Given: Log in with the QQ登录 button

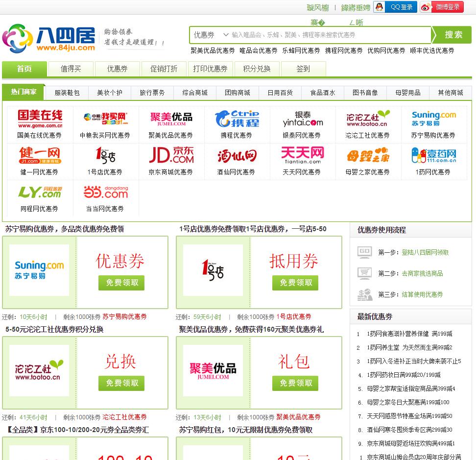Looking at the screenshot, I should [x=395, y=7].
